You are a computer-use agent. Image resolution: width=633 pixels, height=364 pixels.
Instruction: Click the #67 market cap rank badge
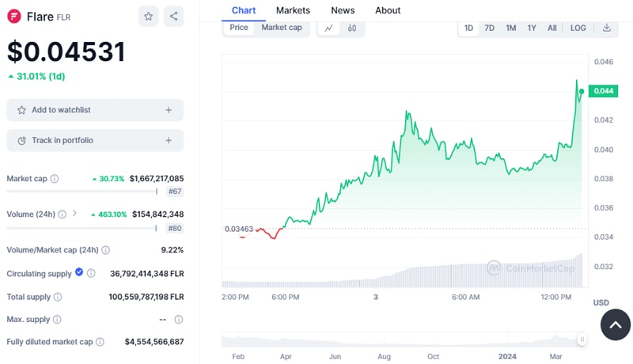pyautogui.click(x=175, y=191)
